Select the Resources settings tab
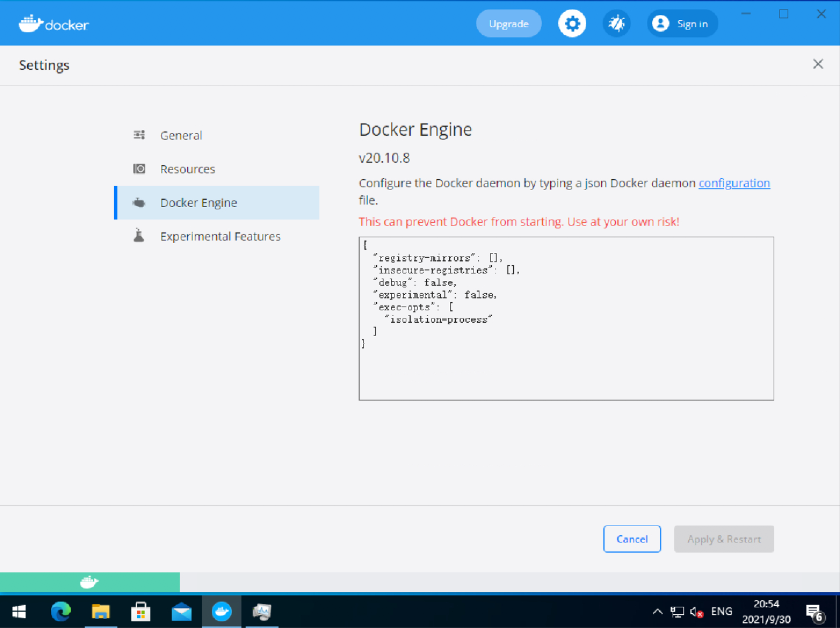This screenshot has height=628, width=840. tap(187, 169)
